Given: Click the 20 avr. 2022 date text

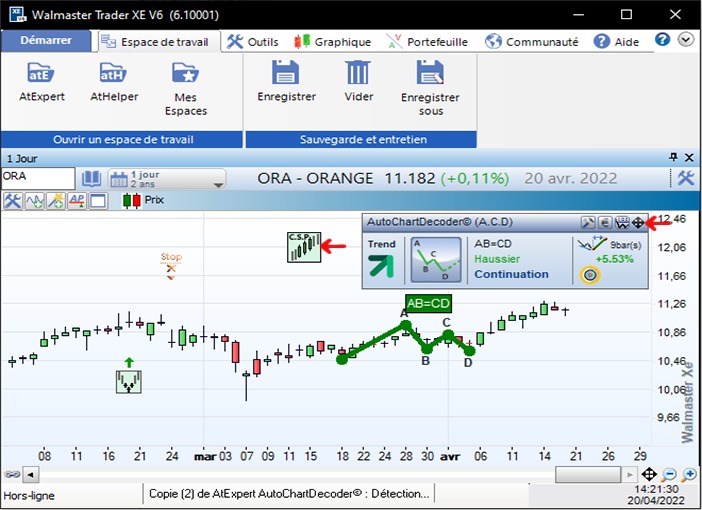Looking at the screenshot, I should [571, 179].
